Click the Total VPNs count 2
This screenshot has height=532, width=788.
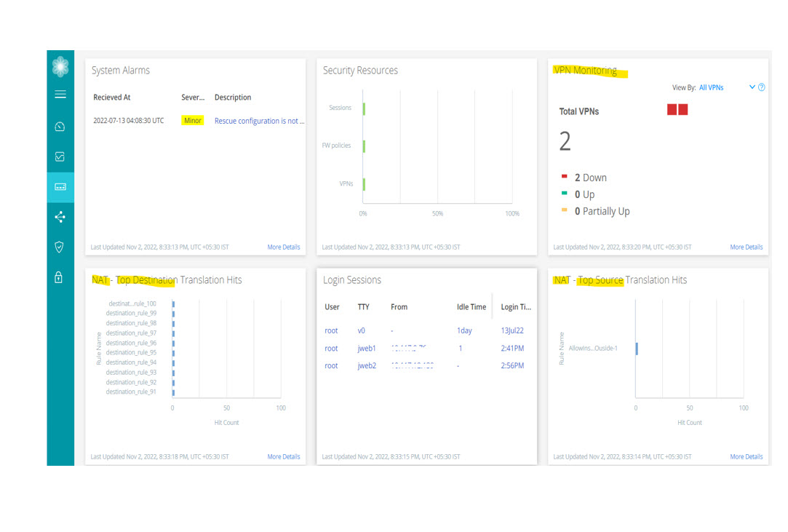click(565, 141)
